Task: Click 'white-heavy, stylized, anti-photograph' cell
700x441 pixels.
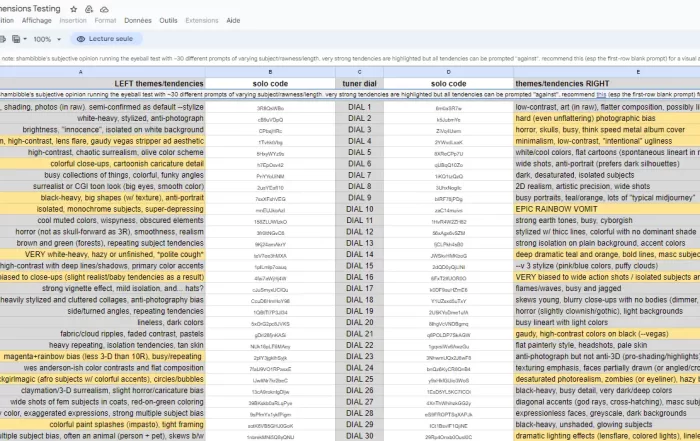Action: (102, 118)
